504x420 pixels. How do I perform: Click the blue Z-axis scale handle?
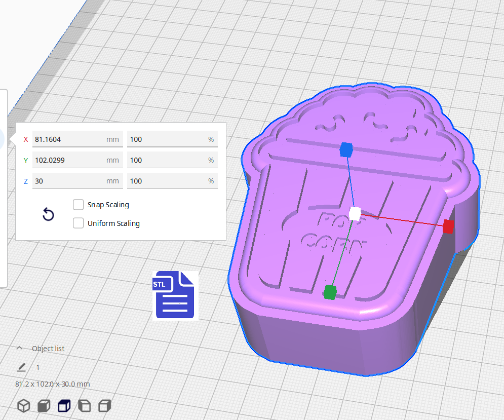[x=346, y=149]
